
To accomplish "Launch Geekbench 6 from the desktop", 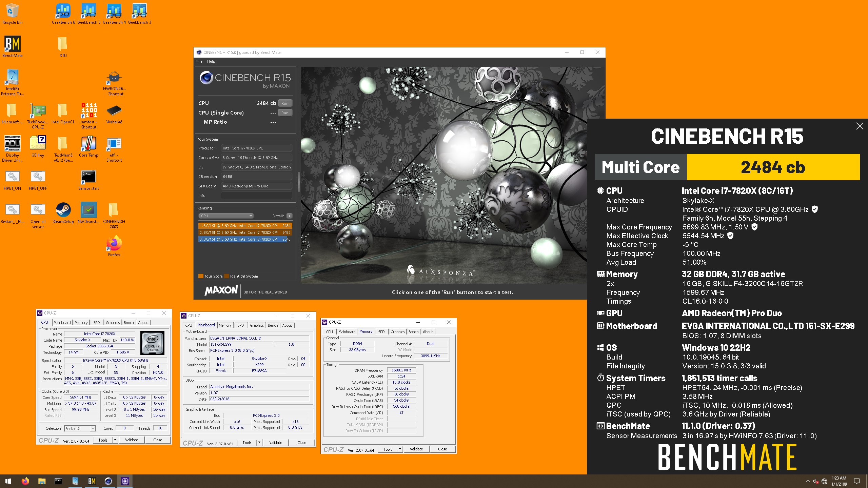I will click(63, 14).
